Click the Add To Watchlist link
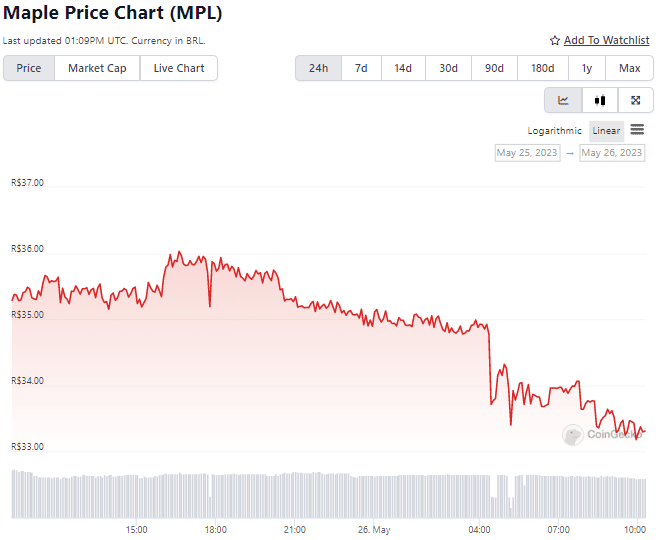The image size is (658, 540). tap(606, 40)
